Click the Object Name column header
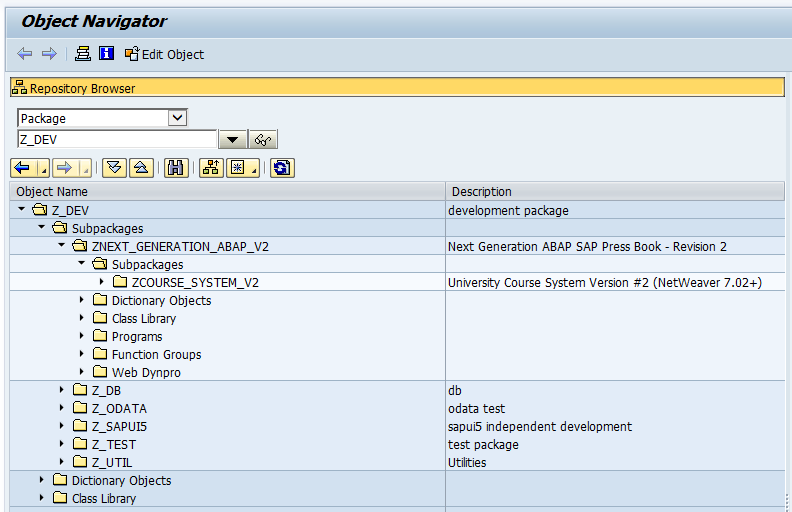Viewport: 792px width, 512px height. 227,192
